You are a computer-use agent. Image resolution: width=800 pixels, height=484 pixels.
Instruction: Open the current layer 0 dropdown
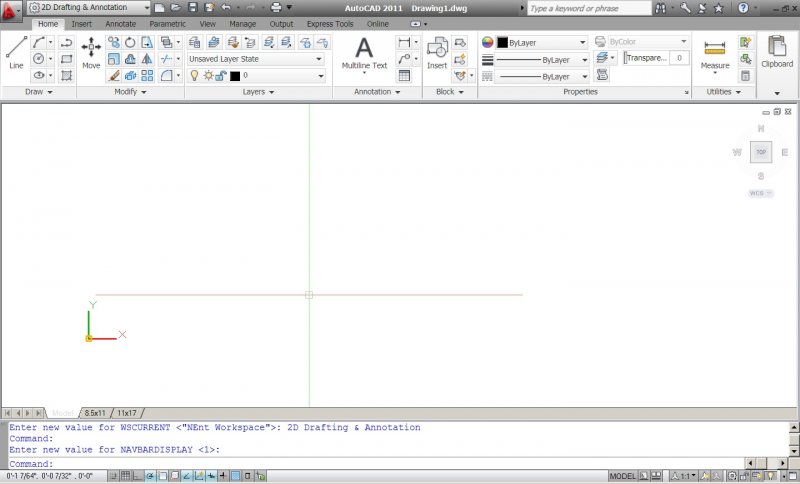[x=257, y=75]
